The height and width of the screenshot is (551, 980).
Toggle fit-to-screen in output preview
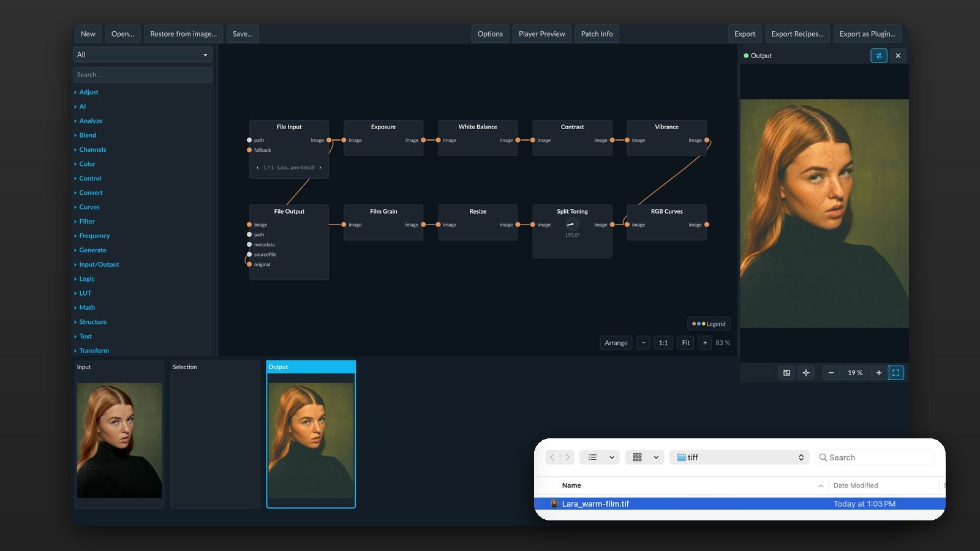click(x=895, y=373)
